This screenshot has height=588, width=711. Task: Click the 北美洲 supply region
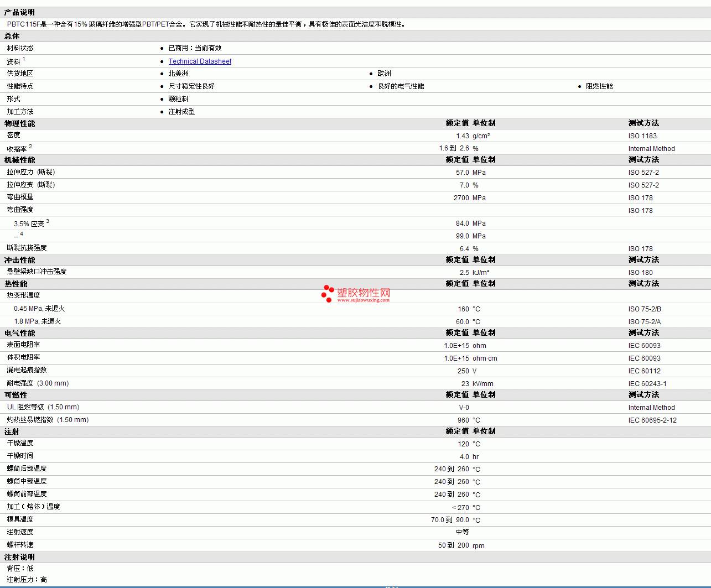178,74
